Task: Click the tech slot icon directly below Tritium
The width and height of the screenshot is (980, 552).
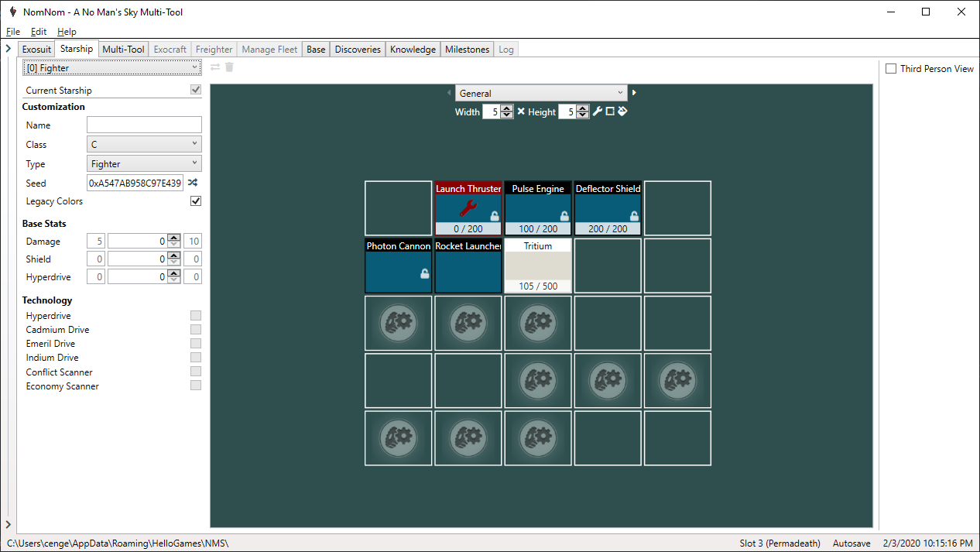Action: coord(538,324)
